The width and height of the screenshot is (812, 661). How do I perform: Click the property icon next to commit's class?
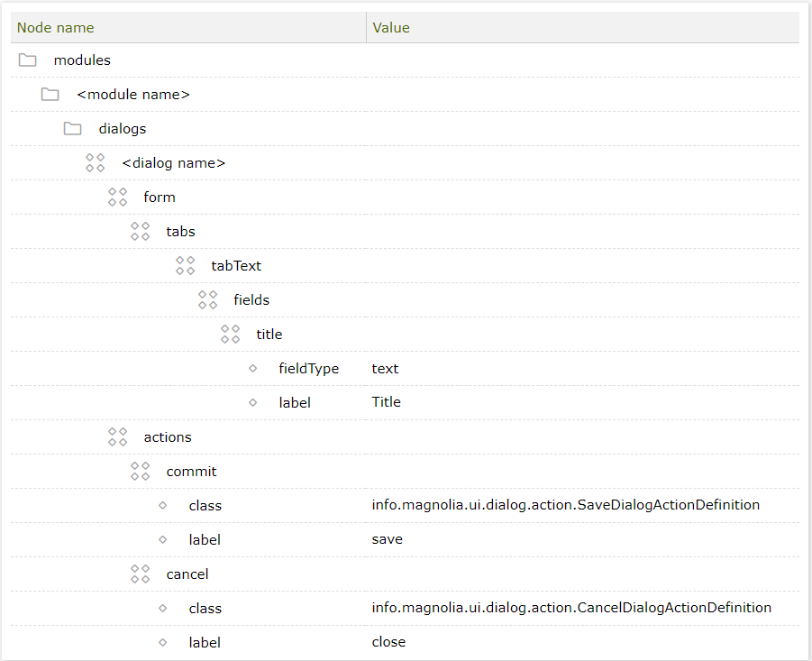(x=162, y=505)
